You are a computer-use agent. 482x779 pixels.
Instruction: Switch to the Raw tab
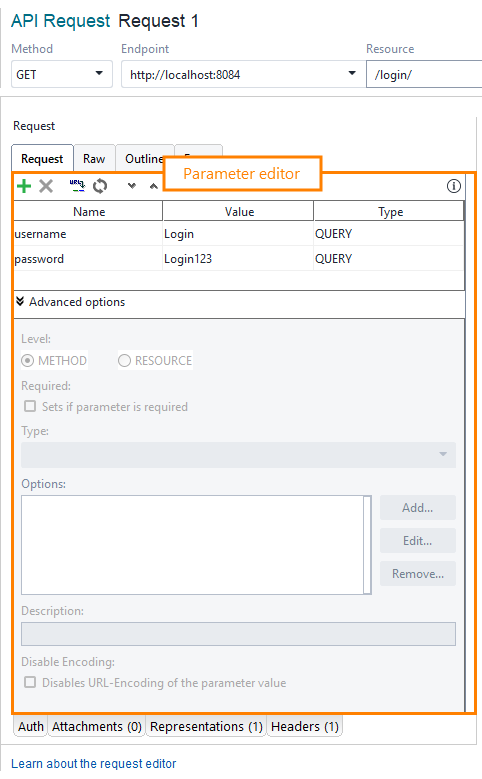click(x=94, y=159)
